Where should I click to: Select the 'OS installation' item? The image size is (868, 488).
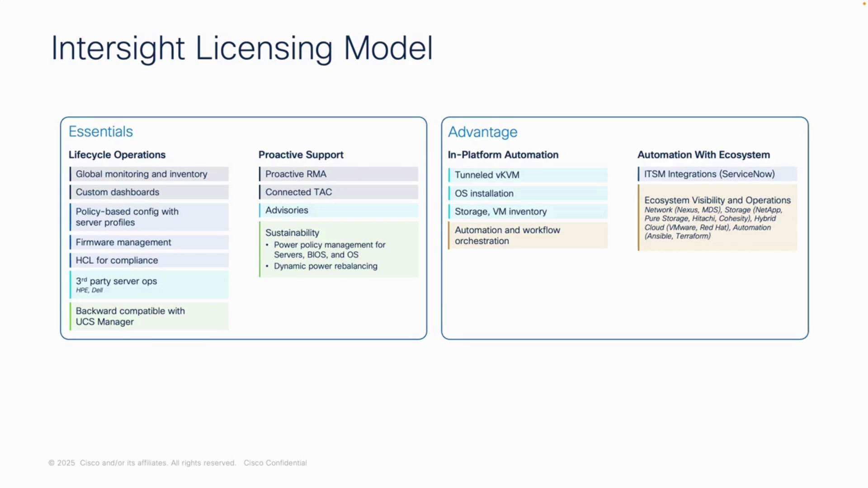coord(528,193)
